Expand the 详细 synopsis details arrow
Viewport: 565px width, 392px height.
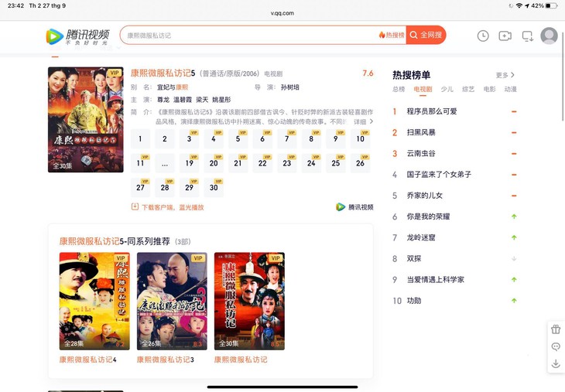point(363,122)
